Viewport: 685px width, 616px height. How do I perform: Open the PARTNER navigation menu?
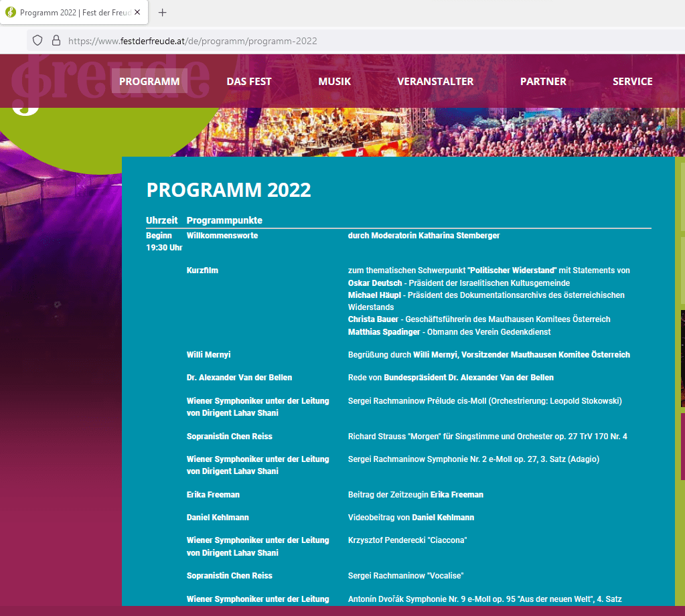(x=543, y=82)
